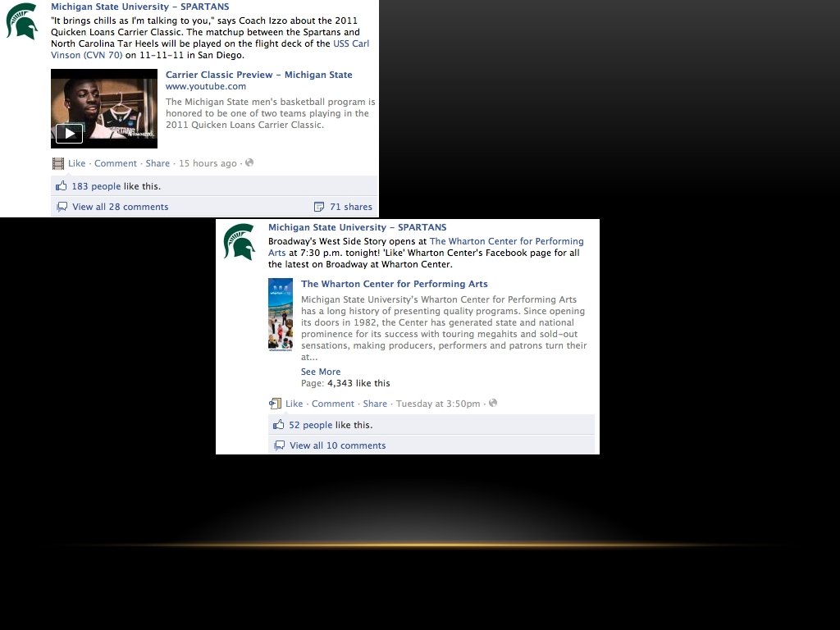Open www.youtube.com link
This screenshot has width=840, height=630.
coord(206,86)
